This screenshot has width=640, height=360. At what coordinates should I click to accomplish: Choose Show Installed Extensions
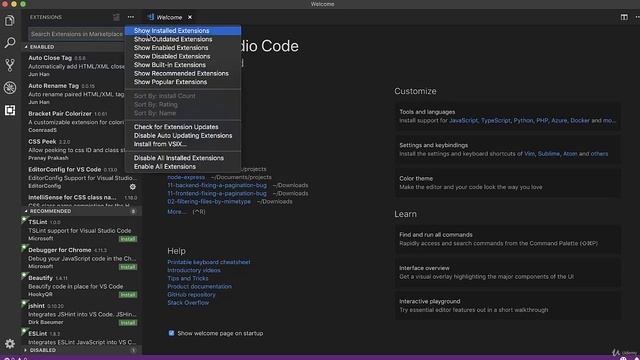(183, 31)
